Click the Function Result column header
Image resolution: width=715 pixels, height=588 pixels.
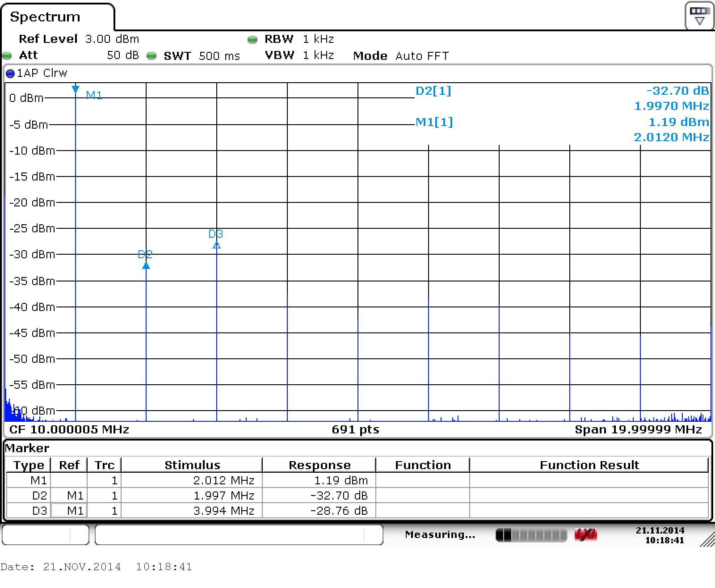(589, 465)
